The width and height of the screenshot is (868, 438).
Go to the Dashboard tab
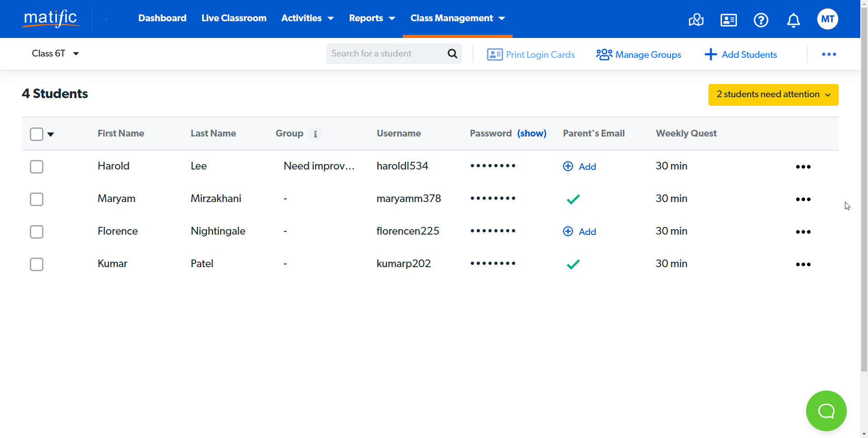[x=162, y=18]
